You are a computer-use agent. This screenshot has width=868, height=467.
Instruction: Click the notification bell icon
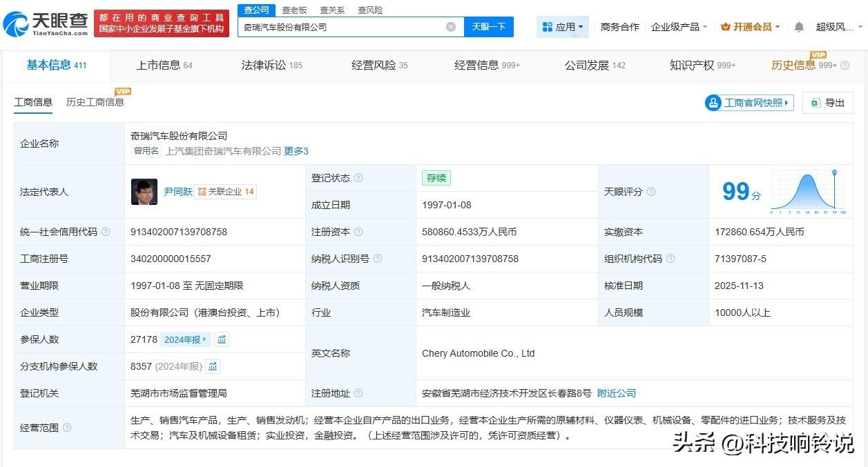799,27
